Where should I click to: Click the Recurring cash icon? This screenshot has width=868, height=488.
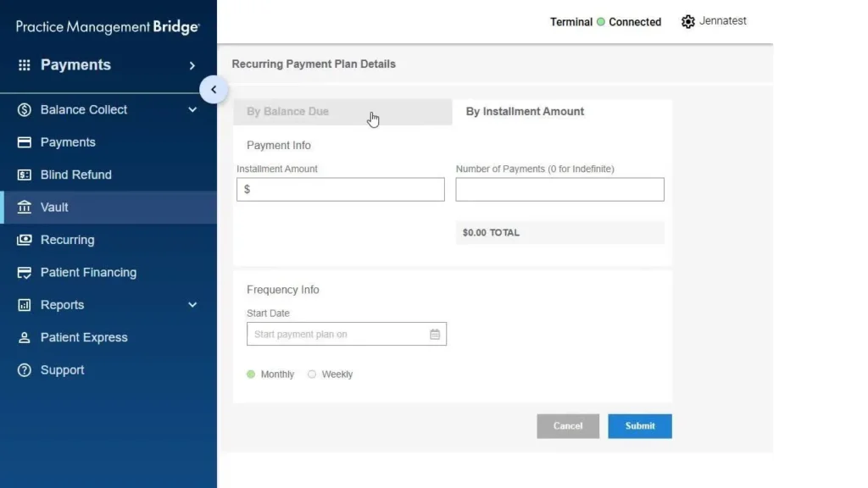click(x=25, y=240)
